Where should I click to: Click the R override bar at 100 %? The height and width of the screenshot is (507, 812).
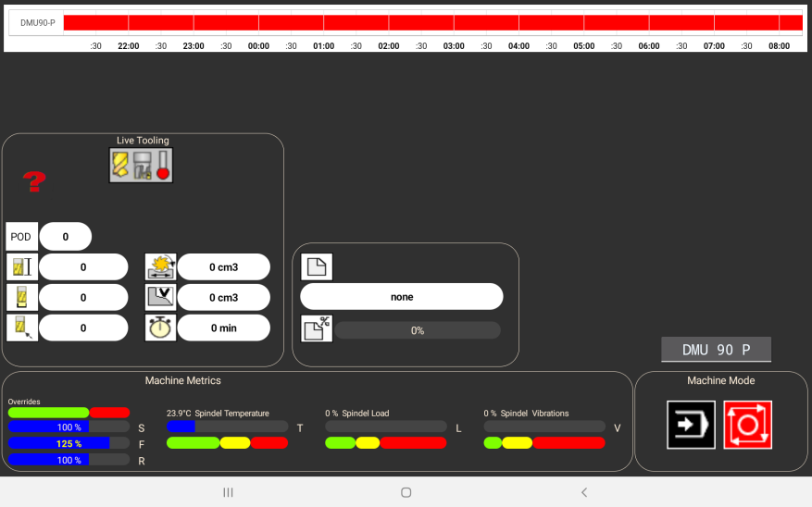(x=69, y=460)
